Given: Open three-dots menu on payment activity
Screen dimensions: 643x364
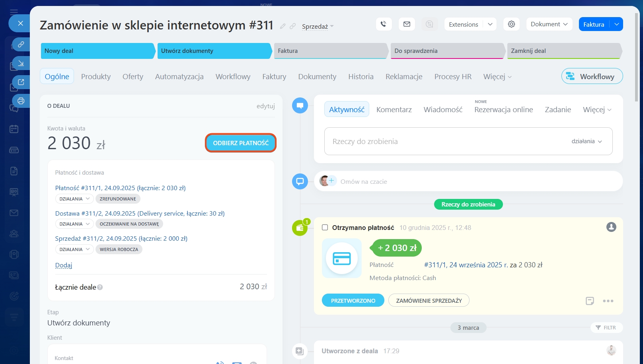Looking at the screenshot, I should pyautogui.click(x=608, y=301).
